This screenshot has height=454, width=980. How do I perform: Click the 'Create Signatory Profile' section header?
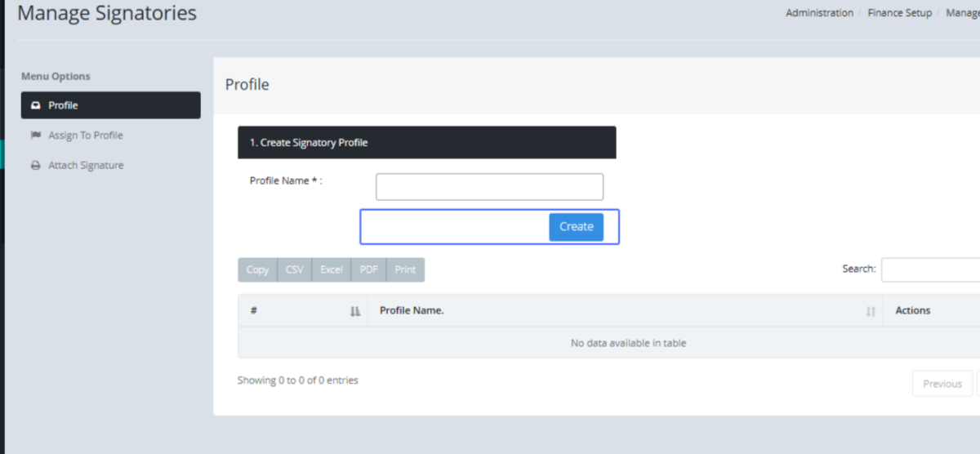(426, 142)
